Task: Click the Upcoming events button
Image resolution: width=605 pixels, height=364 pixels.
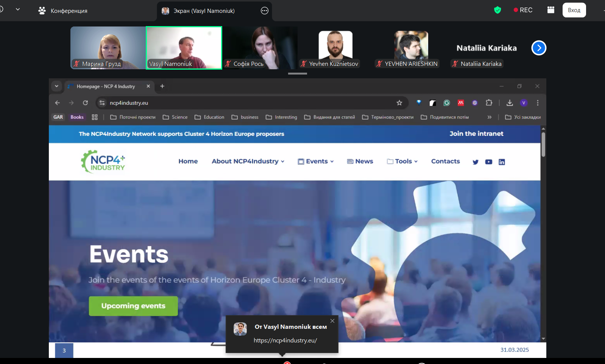Action: pyautogui.click(x=133, y=306)
